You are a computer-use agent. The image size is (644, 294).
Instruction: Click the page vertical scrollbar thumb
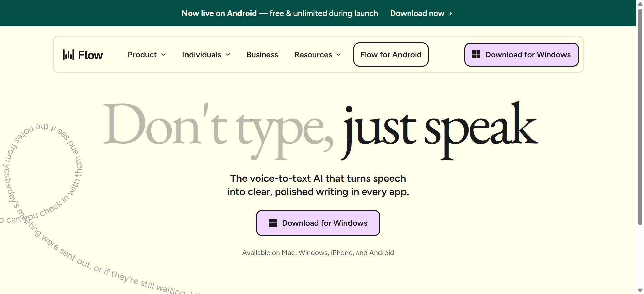(x=640, y=117)
